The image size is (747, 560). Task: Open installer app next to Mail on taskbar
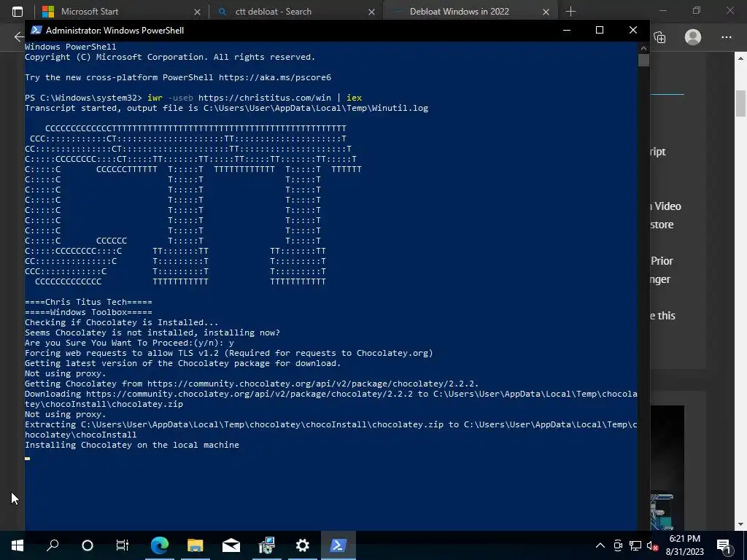click(267, 545)
